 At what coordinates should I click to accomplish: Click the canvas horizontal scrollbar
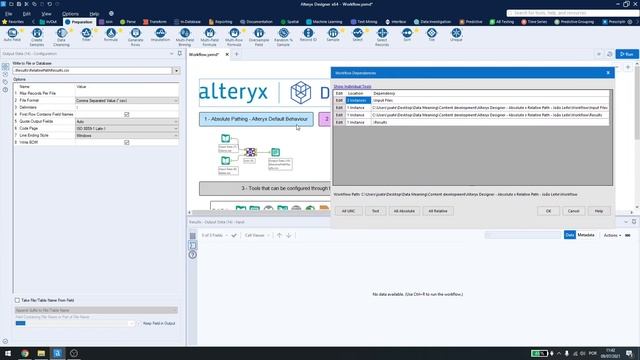point(260,212)
